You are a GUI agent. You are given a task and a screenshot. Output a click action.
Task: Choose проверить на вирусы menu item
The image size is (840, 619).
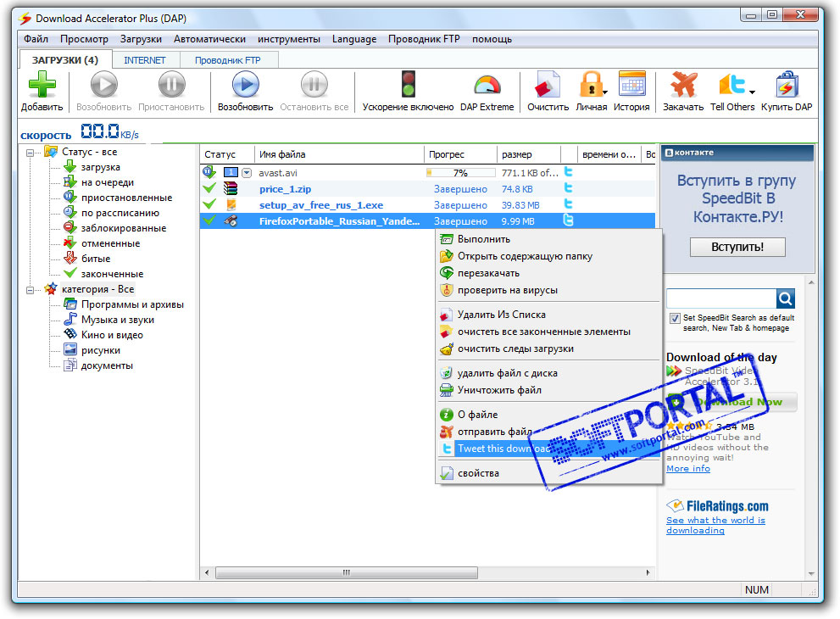548,290
